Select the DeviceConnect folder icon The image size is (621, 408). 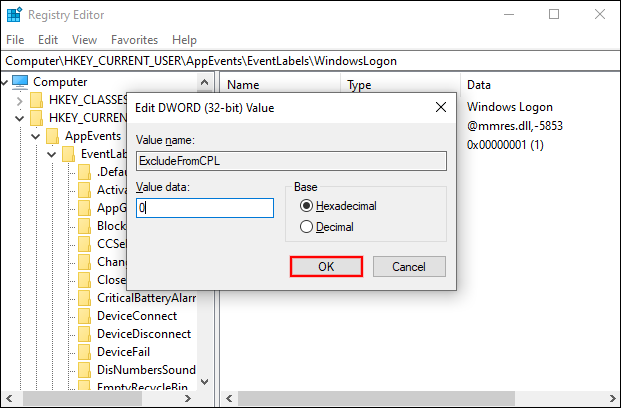tap(85, 316)
